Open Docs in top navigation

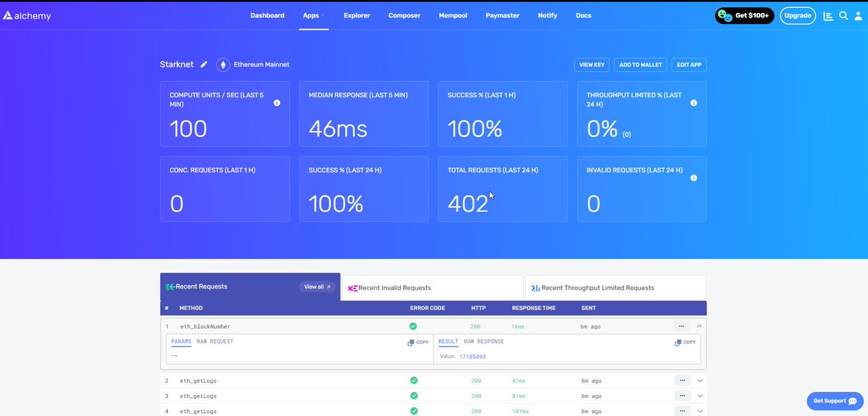pos(583,15)
